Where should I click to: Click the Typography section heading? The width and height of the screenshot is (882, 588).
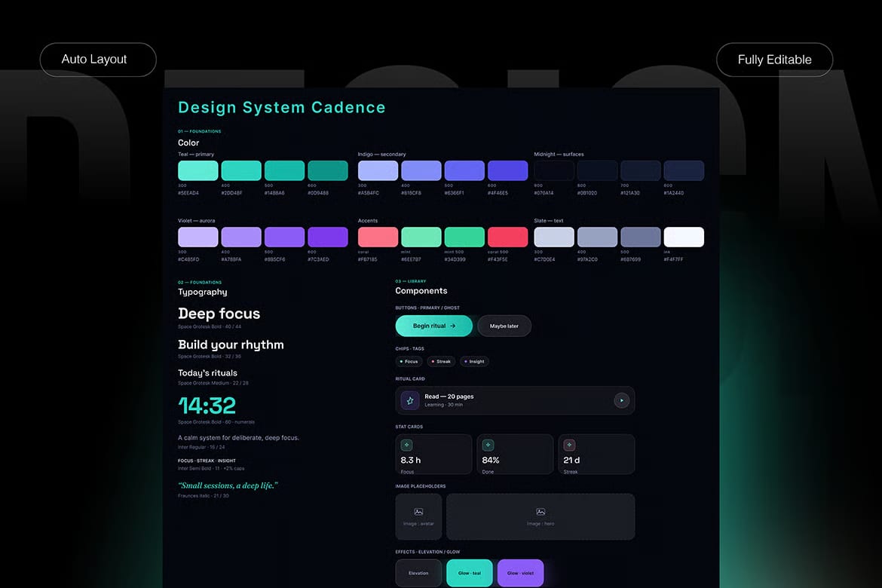click(203, 292)
